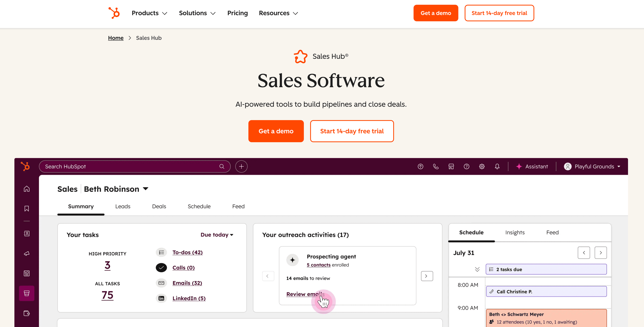Open the Insights tab

(x=515, y=232)
